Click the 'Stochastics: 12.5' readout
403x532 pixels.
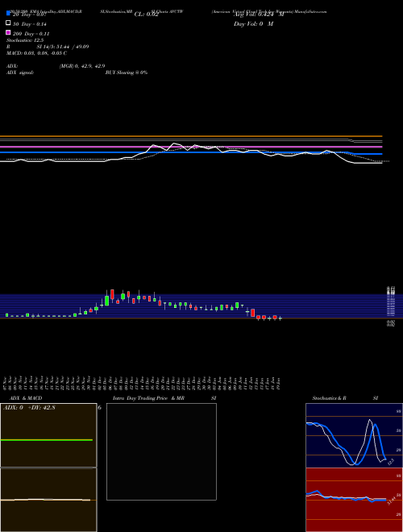pos(25,40)
